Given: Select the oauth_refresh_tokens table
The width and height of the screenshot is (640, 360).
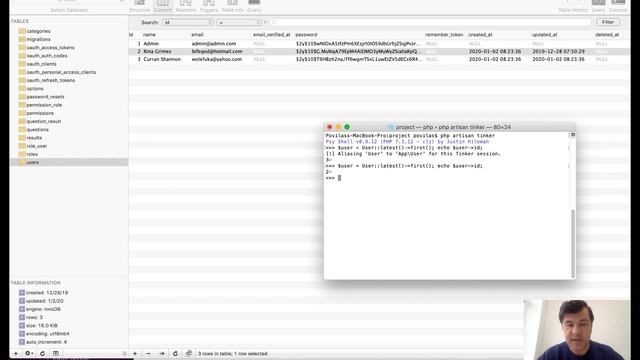Looking at the screenshot, I should click(x=51, y=80).
